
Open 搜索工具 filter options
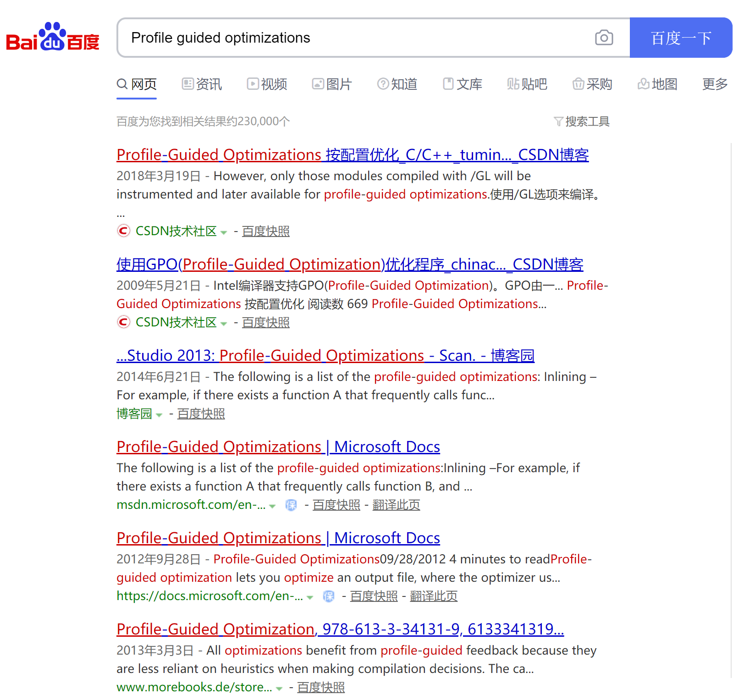[x=582, y=121]
